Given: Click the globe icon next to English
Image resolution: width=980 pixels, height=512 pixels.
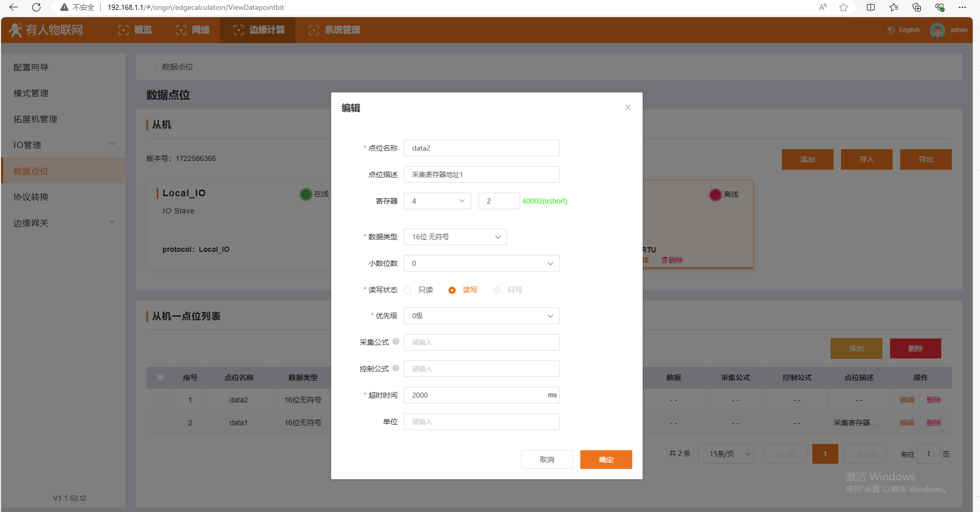Looking at the screenshot, I should pos(891,30).
